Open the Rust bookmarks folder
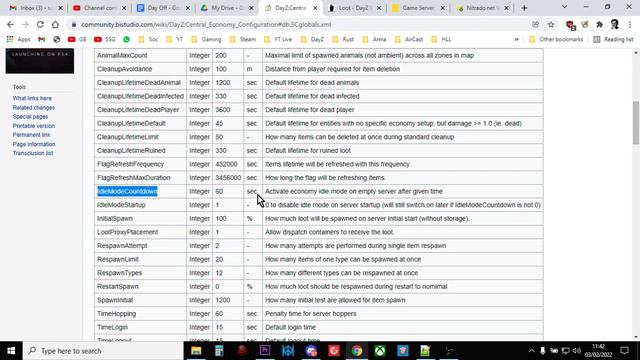Image resolution: width=640 pixels, height=360 pixels. (x=343, y=40)
